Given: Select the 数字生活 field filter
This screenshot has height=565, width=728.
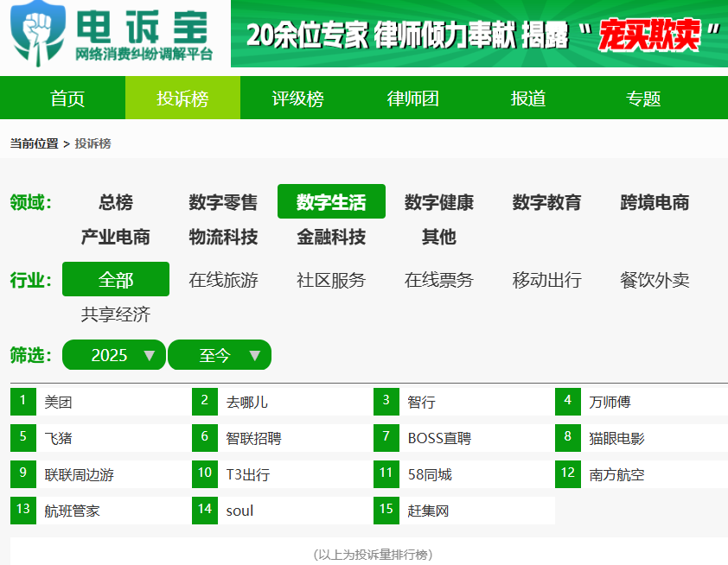Looking at the screenshot, I should (331, 201).
